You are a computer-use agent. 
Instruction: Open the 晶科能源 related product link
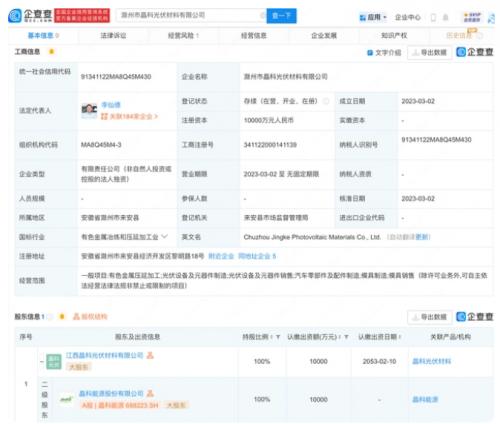pos(425,399)
